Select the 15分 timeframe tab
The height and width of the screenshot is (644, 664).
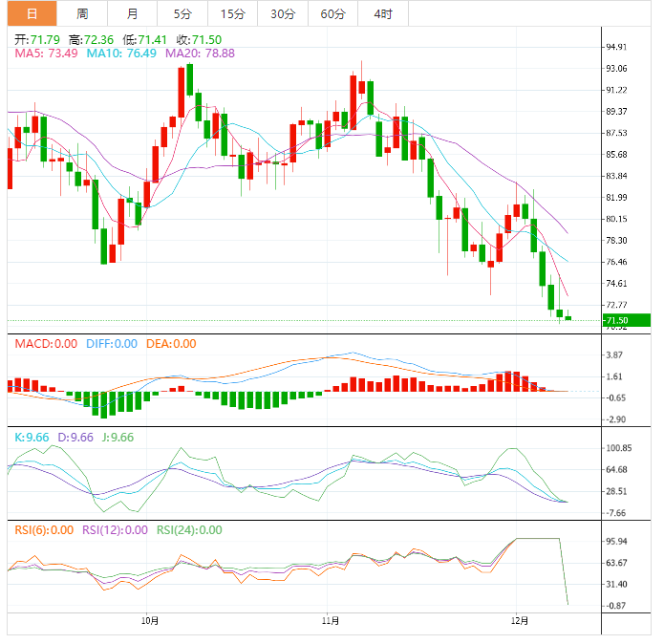point(232,13)
